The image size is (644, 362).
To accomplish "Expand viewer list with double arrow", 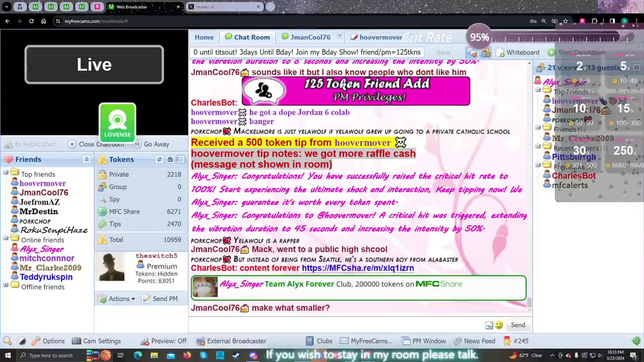I will [636, 68].
